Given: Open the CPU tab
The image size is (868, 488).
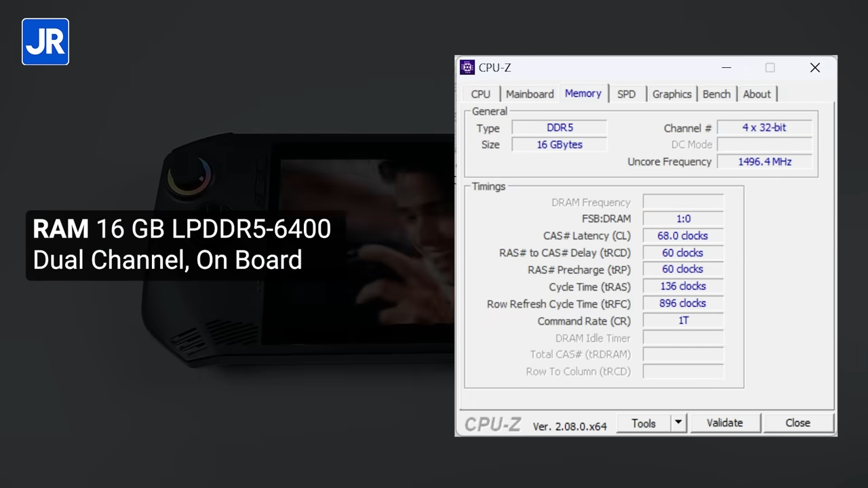Looking at the screenshot, I should pos(480,94).
